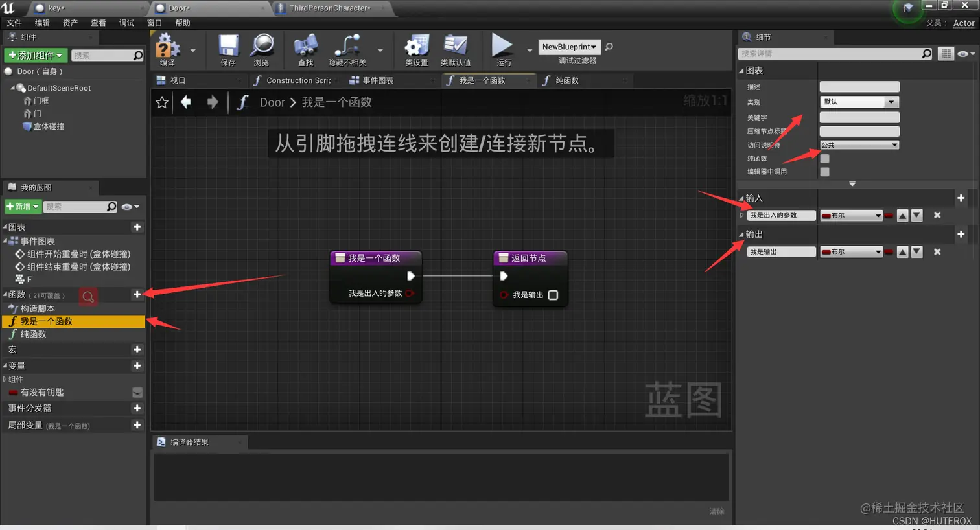The height and width of the screenshot is (530, 980).
Task: Enable the 纯函数 pure checkbox
Action: 824,158
